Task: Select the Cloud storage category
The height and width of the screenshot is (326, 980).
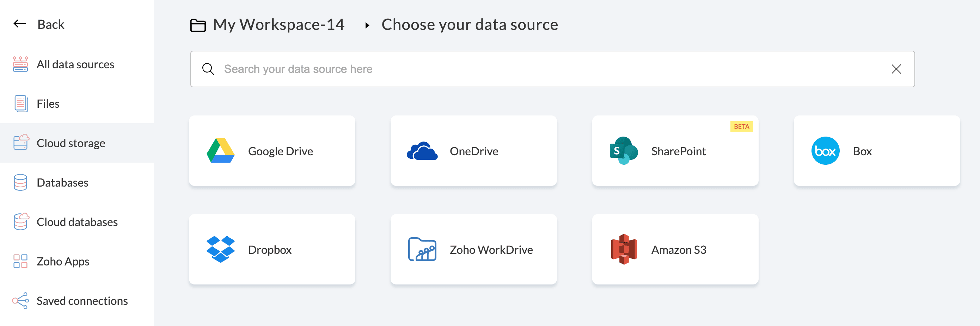Action: (71, 143)
